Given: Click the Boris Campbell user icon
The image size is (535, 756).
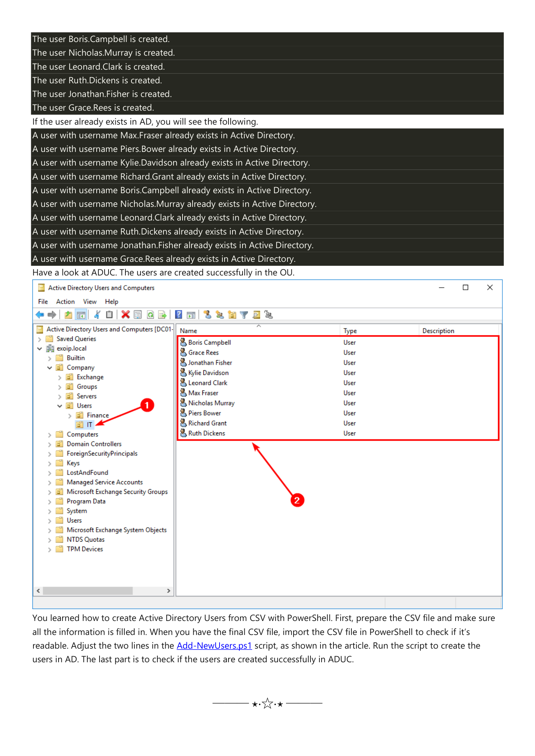Looking at the screenshot, I should click(184, 342).
